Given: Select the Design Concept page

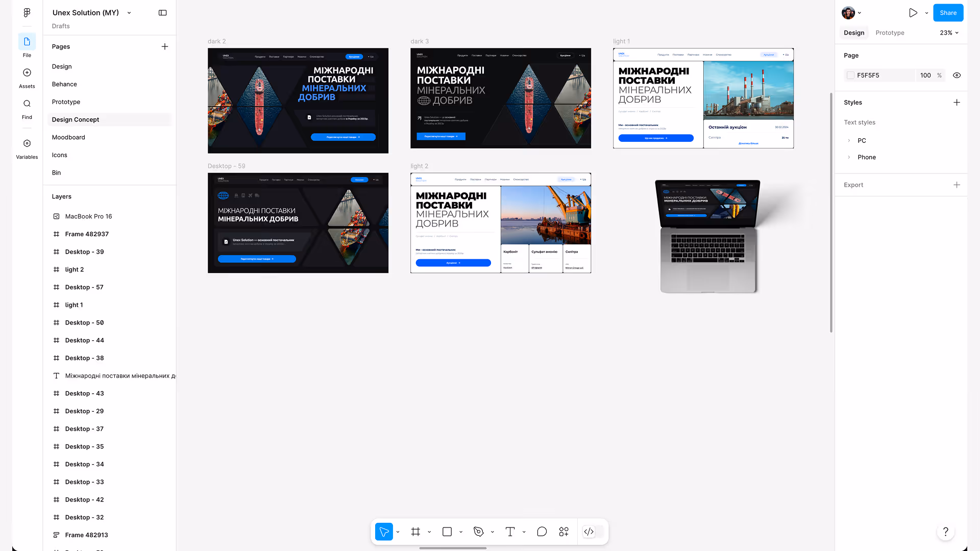Looking at the screenshot, I should [110, 120].
